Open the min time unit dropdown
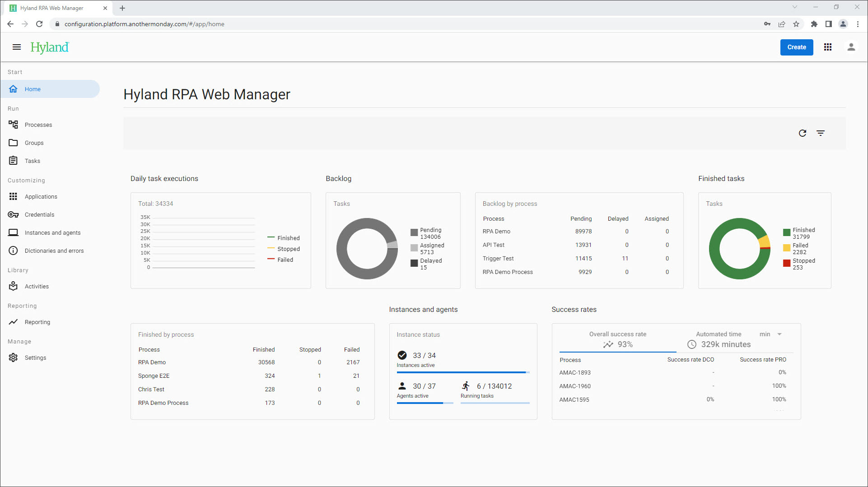The height and width of the screenshot is (487, 868). pyautogui.click(x=770, y=334)
